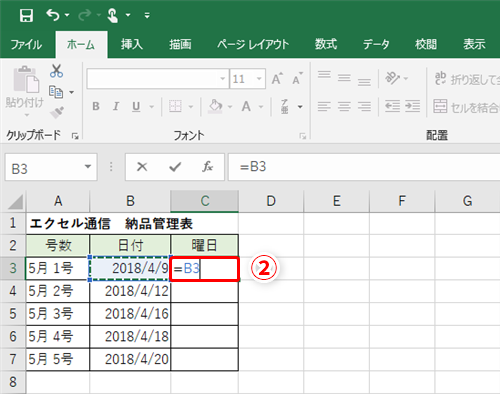This screenshot has height=394, width=500.
Task: Open the 校閲 tab
Action: point(426,44)
